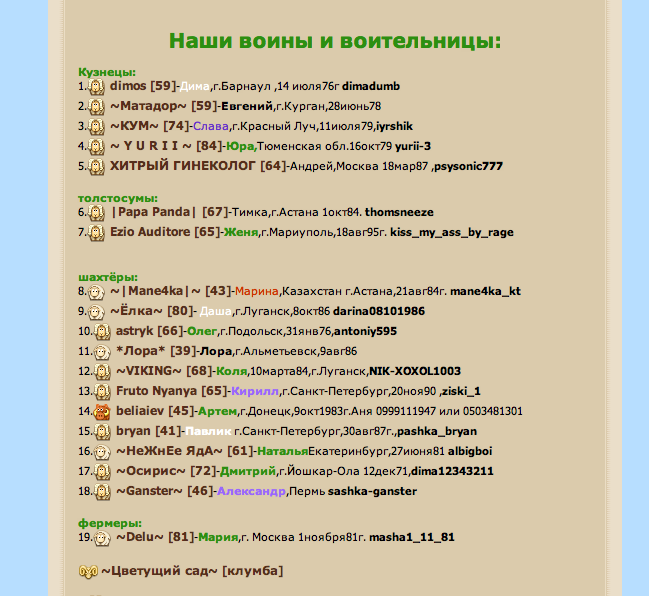Click the contact name ziski_1
The height and width of the screenshot is (596, 649).
[462, 391]
